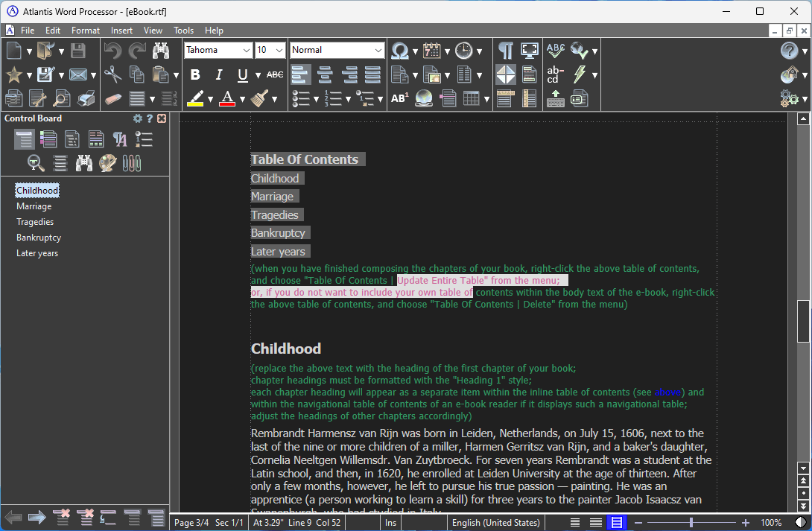Click the zoom slider handle
This screenshot has height=531, width=812.
pyautogui.click(x=691, y=523)
